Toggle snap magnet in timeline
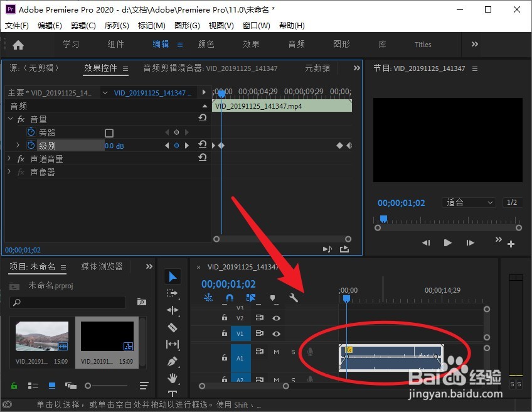This screenshot has height=412, width=532. point(230,298)
